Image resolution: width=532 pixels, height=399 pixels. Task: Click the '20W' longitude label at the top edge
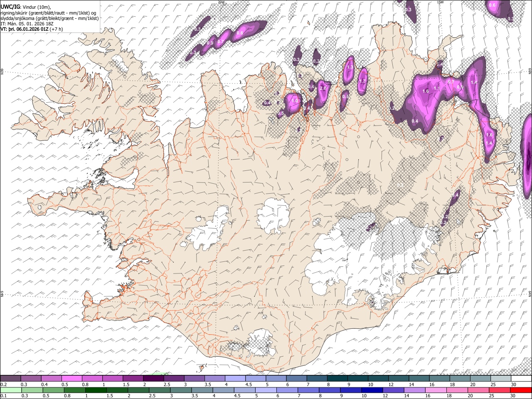[221, 2]
